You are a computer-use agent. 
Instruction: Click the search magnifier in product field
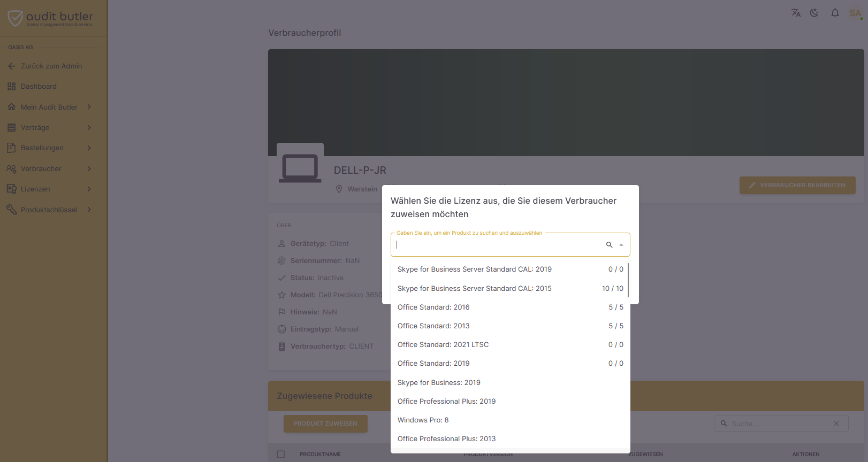[609, 245]
